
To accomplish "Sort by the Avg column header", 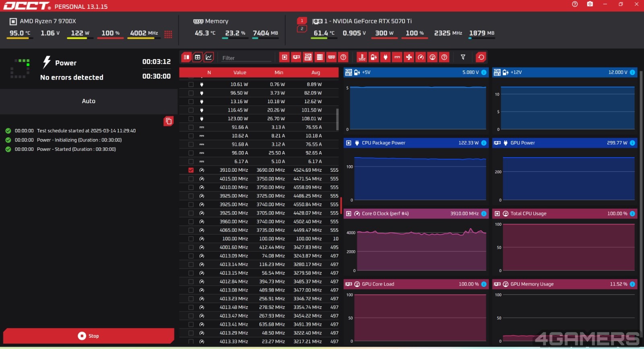I will pyautogui.click(x=316, y=73).
